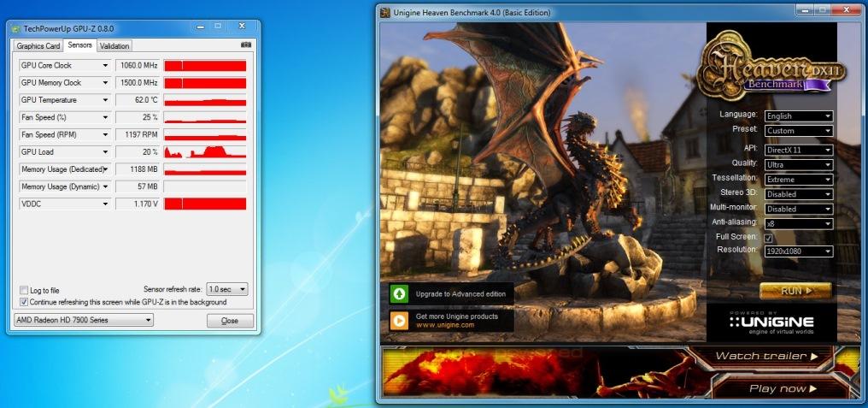Click the Unigine engine logo
This screenshot has height=408, width=868.
click(x=771, y=323)
